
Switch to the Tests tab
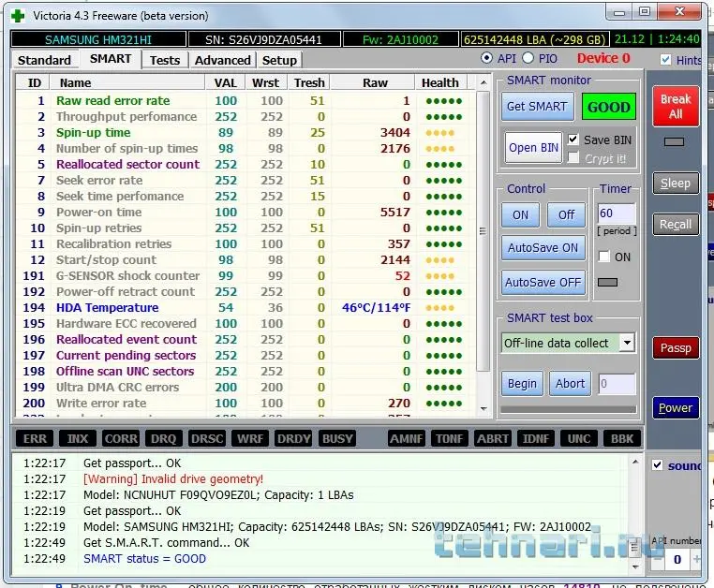pyautogui.click(x=165, y=60)
